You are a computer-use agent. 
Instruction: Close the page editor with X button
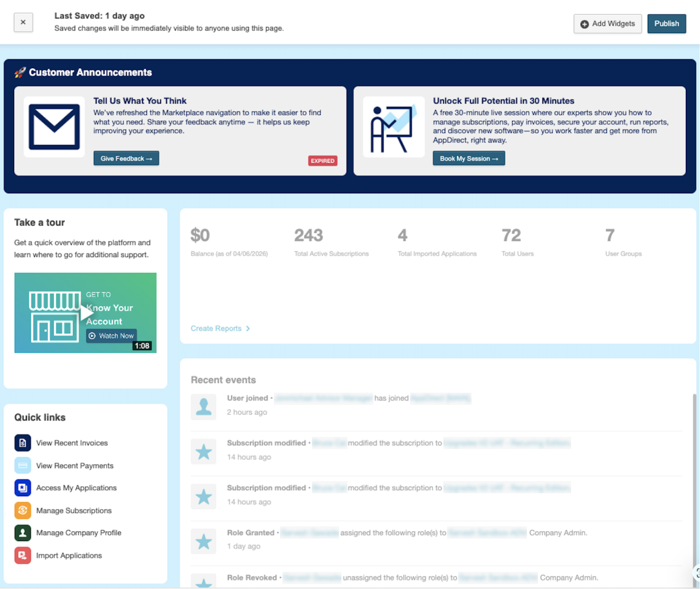23,23
